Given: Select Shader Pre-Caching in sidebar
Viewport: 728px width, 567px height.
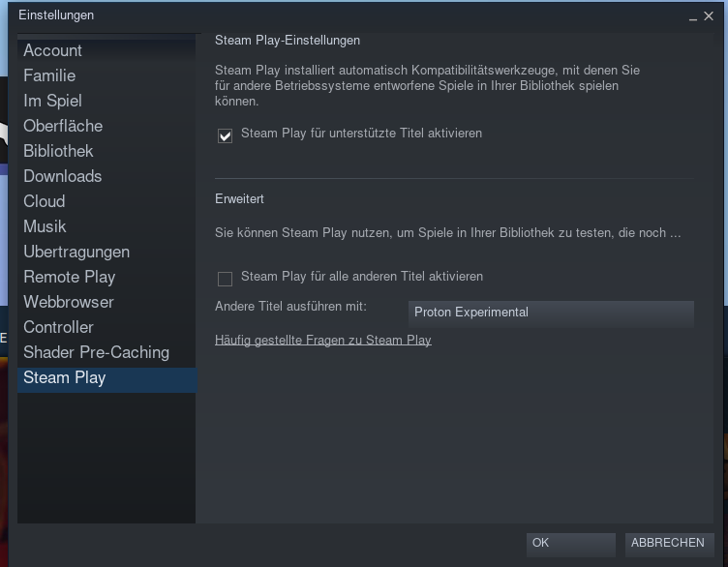Looking at the screenshot, I should click(x=96, y=352).
